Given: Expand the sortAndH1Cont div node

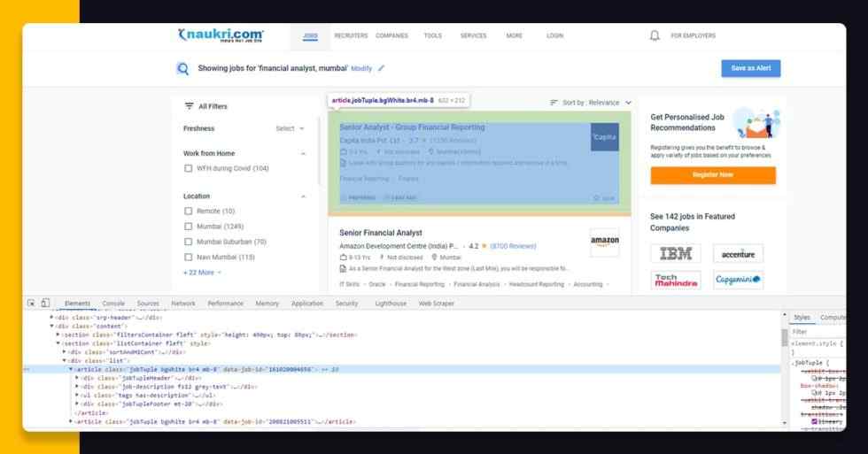Looking at the screenshot, I should pyautogui.click(x=64, y=351).
